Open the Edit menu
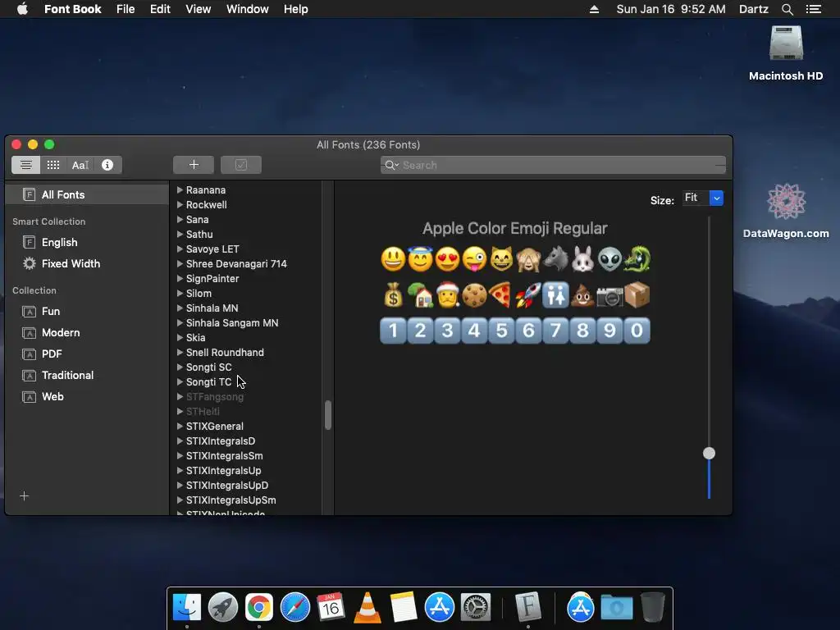The height and width of the screenshot is (630, 840). (160, 9)
